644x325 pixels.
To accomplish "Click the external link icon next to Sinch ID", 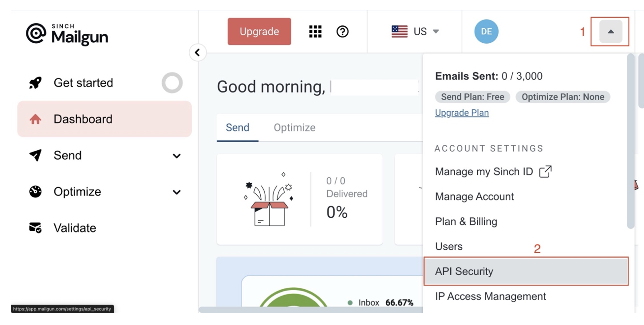I will (x=545, y=171).
